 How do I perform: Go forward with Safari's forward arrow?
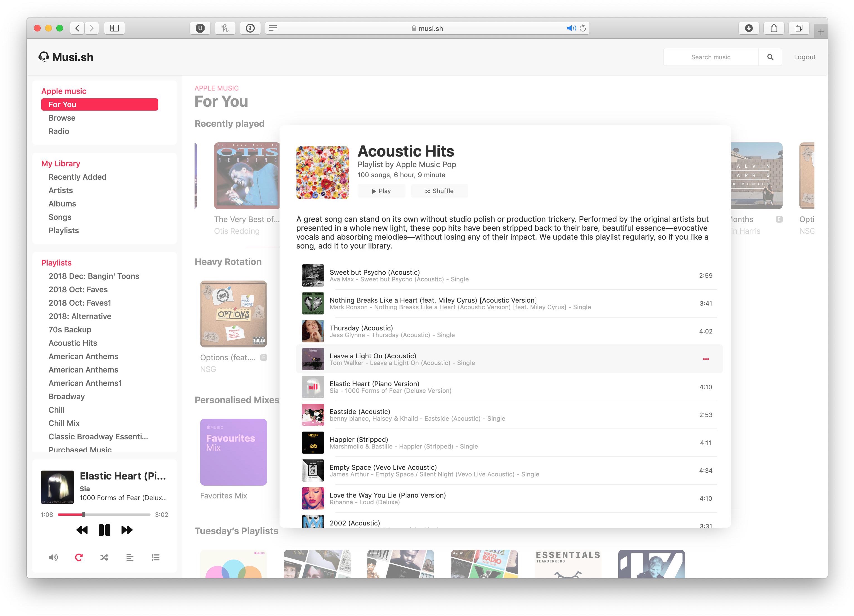tap(91, 28)
